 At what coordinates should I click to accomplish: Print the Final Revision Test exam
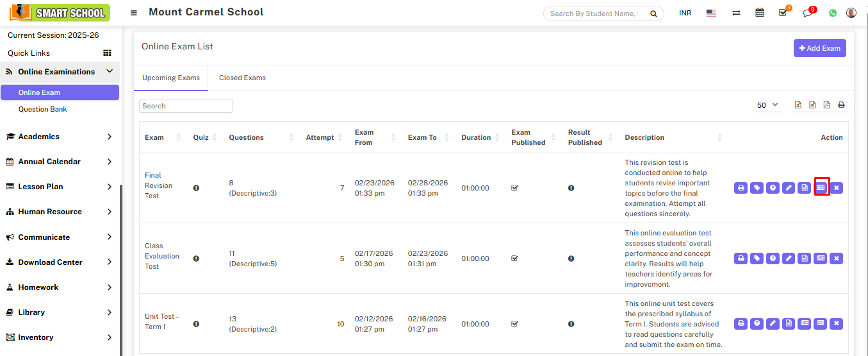click(x=741, y=188)
